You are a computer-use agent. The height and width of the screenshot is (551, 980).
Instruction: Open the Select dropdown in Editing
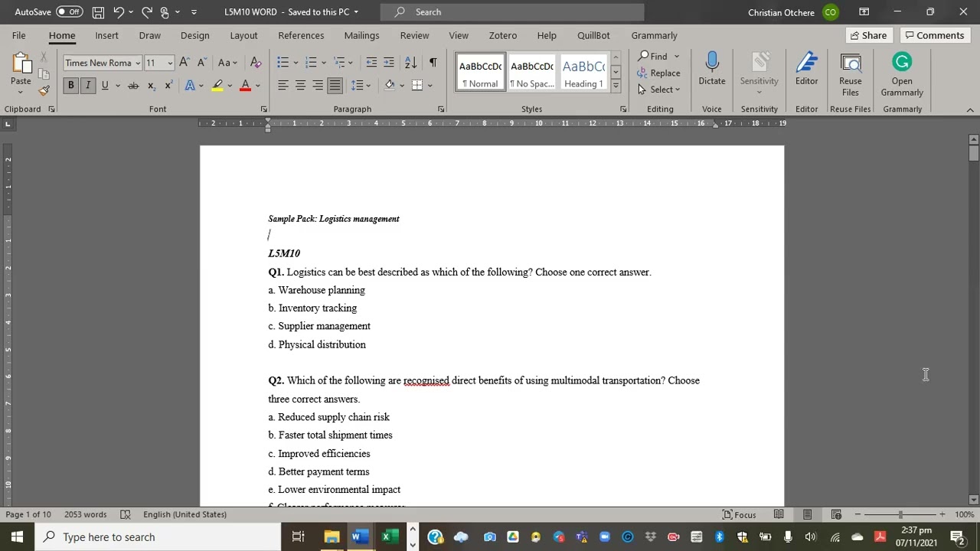(x=659, y=90)
